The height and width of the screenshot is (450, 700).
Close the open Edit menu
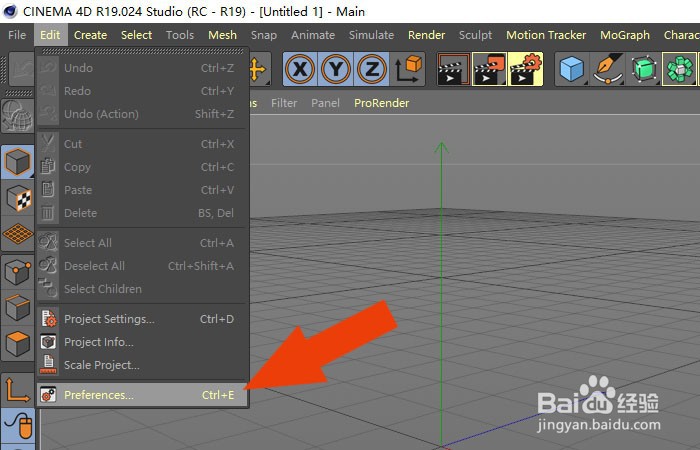[50, 35]
